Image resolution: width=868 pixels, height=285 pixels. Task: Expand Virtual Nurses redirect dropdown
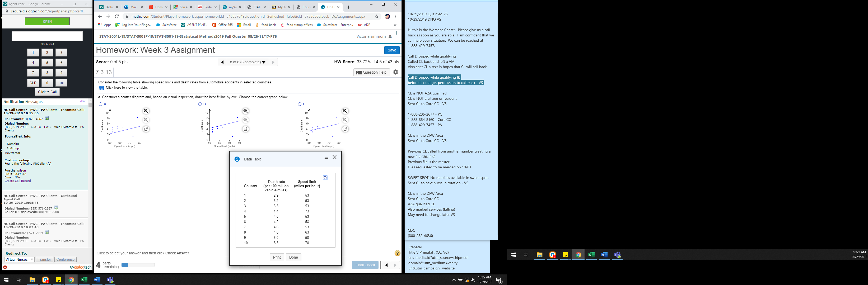[x=19, y=259]
